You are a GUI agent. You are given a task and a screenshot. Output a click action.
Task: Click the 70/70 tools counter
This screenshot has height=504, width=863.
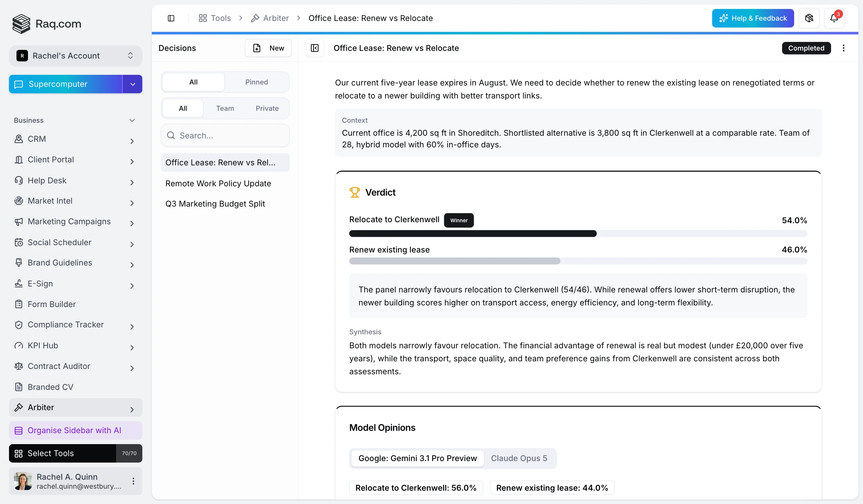(x=129, y=453)
